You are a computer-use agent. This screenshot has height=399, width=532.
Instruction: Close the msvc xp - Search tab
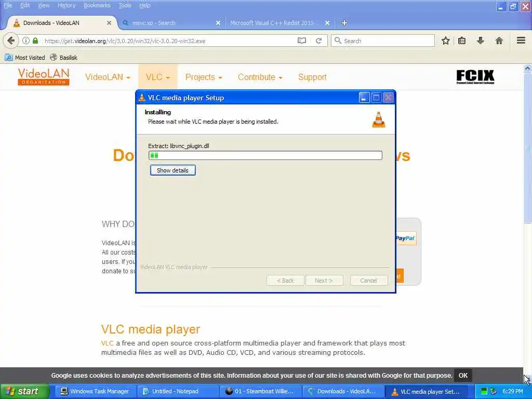pos(218,23)
